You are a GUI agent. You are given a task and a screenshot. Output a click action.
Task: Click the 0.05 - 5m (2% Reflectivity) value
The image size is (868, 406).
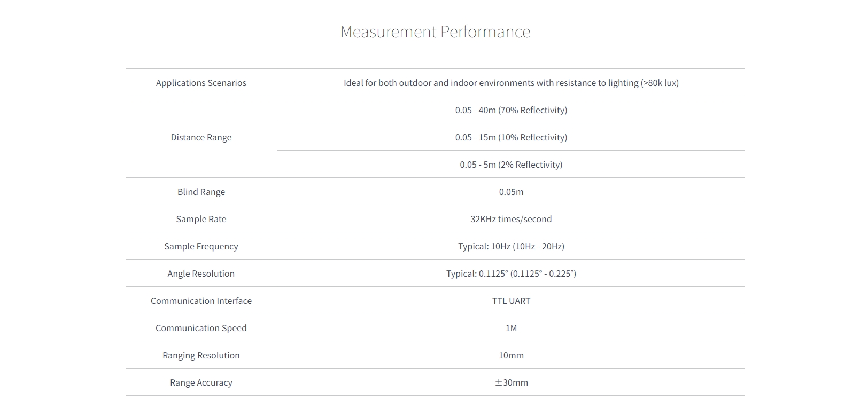click(511, 165)
